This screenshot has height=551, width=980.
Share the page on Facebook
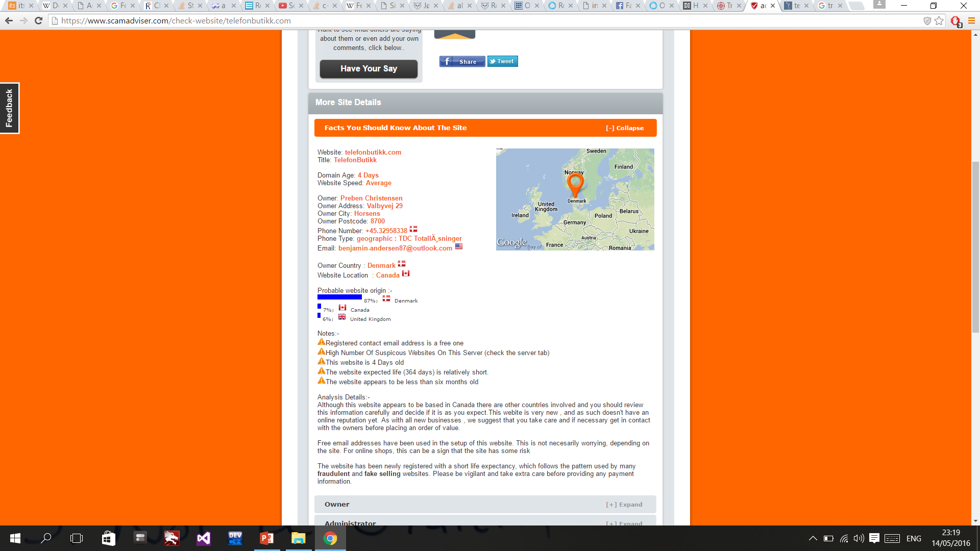(x=462, y=61)
